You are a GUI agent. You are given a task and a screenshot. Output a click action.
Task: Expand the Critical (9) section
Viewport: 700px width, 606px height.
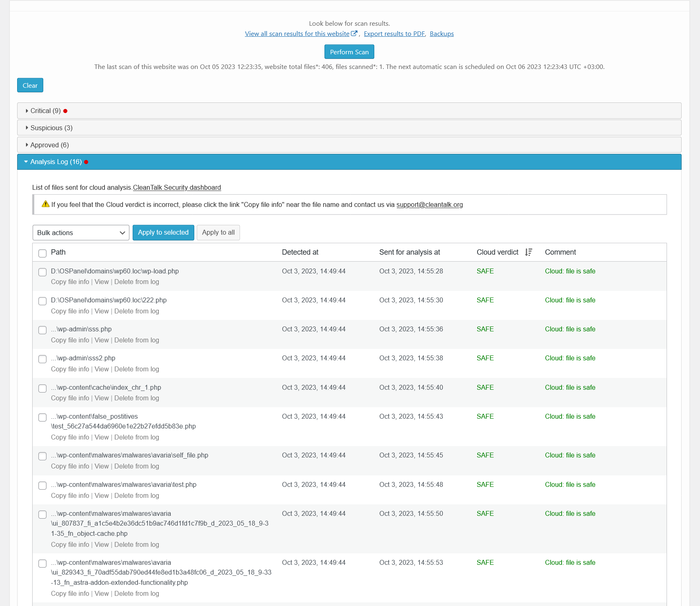point(349,111)
